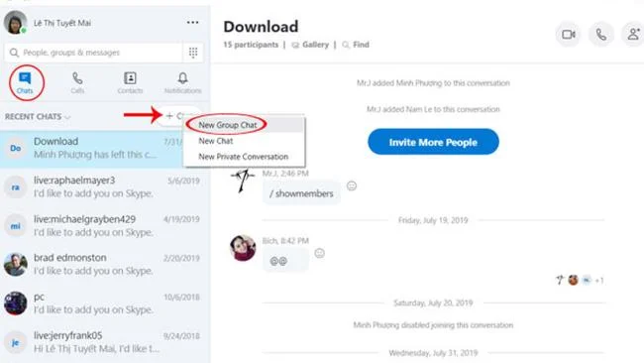The width and height of the screenshot is (644, 363).
Task: Click the orange read-receipt avatar
Action: point(573,280)
